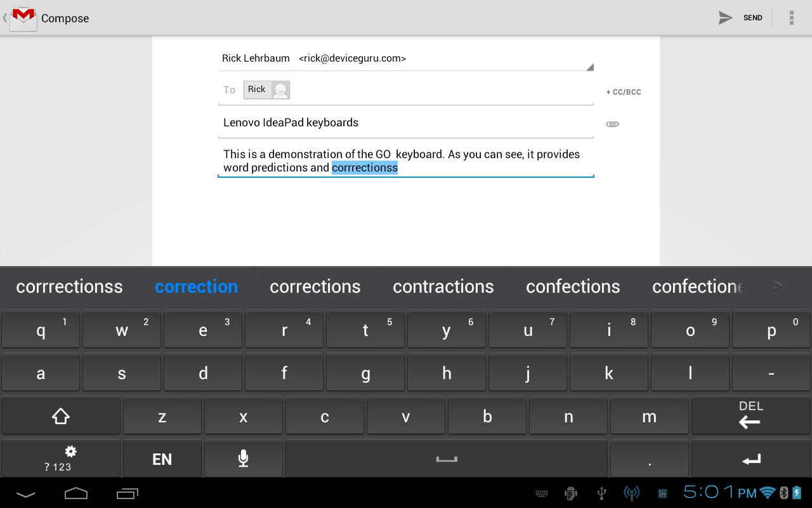
Task: Tap the r key
Action: click(x=284, y=329)
